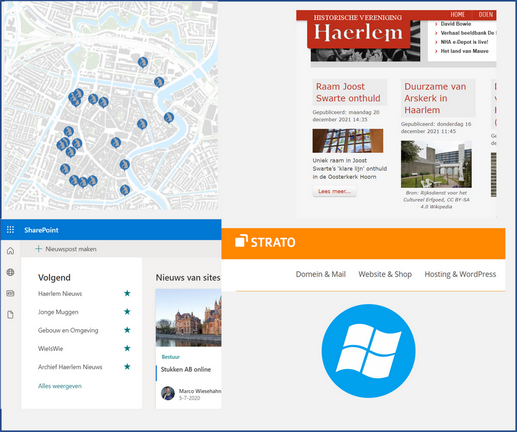Unfollow Haarlem Nieuws via its star
The height and width of the screenshot is (432, 517).
coord(127,293)
